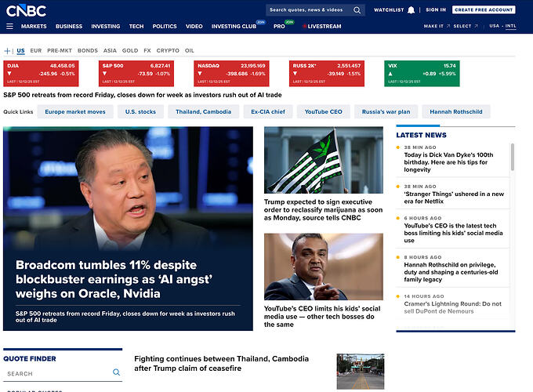Open the CNBC logo homepage link
The width and height of the screenshot is (533, 392).
(26, 11)
